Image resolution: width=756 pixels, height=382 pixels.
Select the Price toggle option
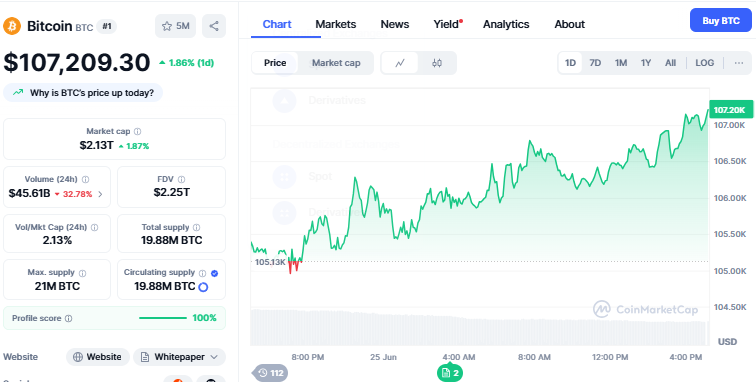click(275, 63)
